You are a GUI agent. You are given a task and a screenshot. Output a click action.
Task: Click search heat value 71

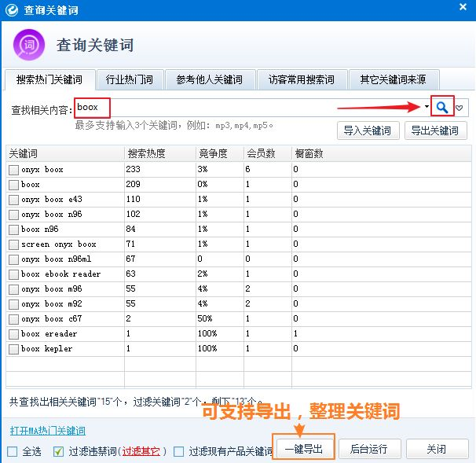pyautogui.click(x=130, y=244)
